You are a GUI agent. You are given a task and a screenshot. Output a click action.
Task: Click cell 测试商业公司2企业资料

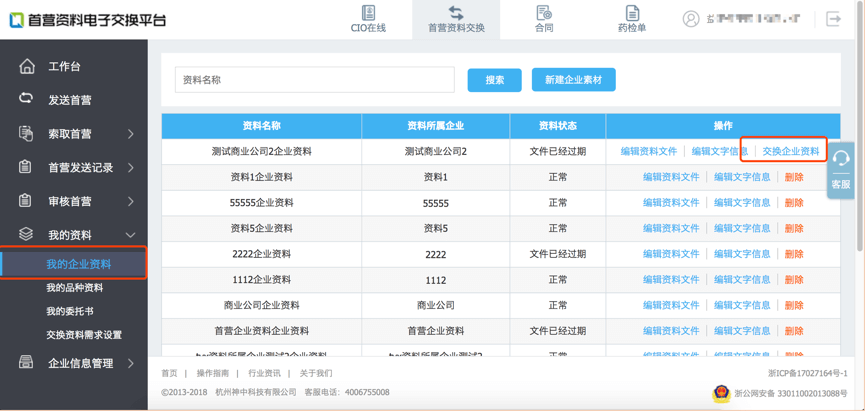(261, 151)
